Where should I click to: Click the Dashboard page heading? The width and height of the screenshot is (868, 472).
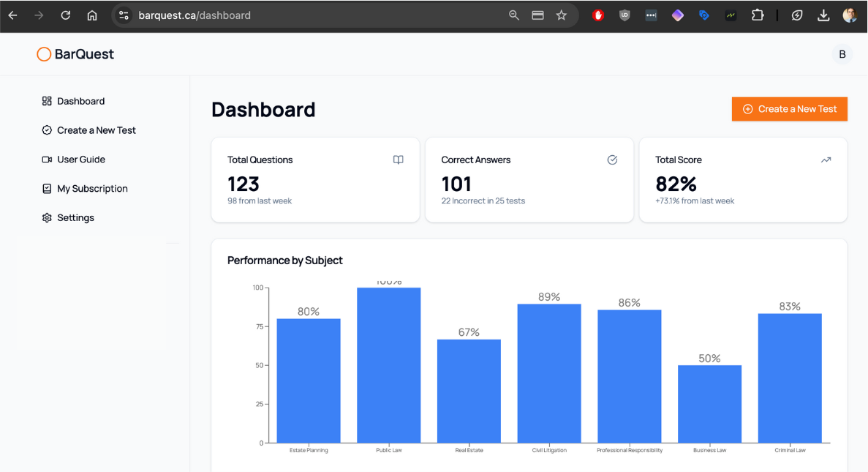[x=263, y=110]
